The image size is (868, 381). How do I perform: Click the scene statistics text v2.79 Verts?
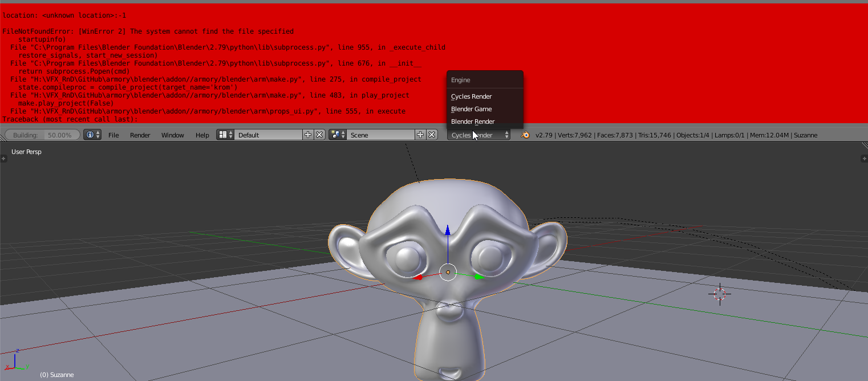pos(676,135)
